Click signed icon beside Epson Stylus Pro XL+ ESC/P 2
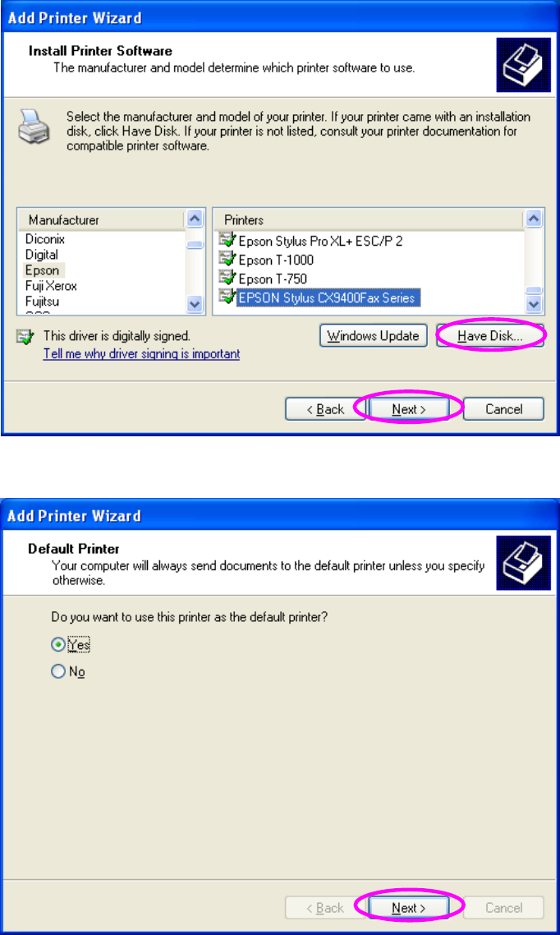560x935 pixels. point(227,241)
